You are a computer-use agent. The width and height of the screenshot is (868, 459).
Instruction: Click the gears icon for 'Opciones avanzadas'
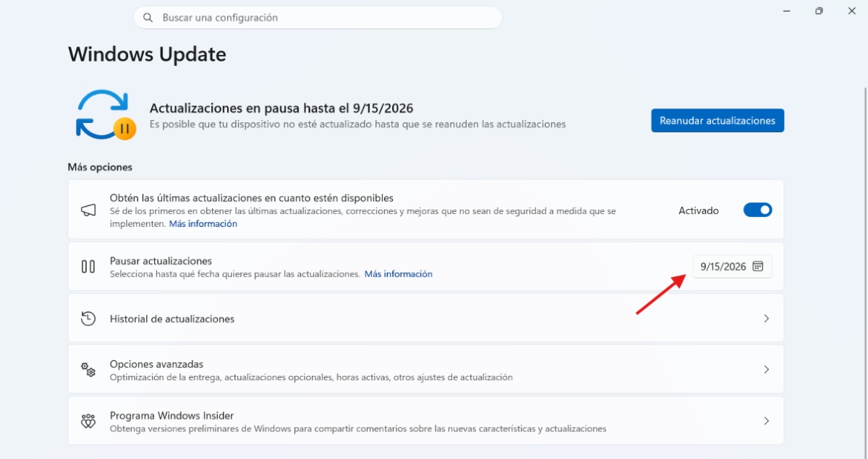pos(88,369)
